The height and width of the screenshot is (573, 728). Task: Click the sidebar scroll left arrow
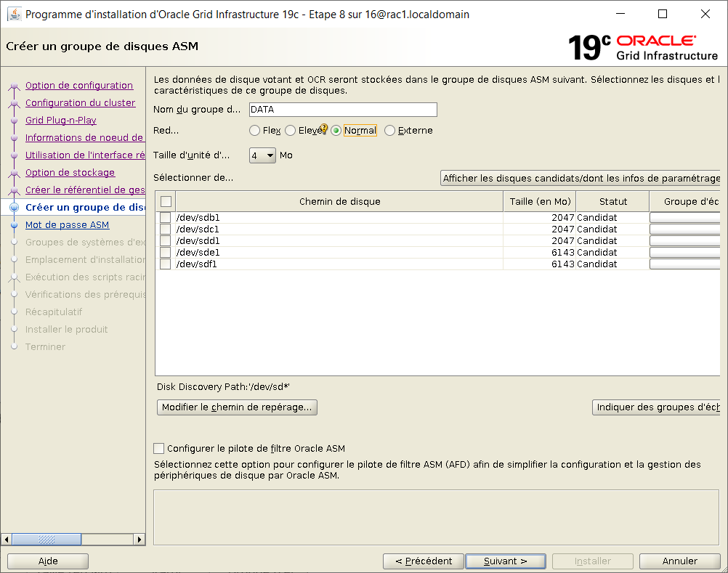point(7,540)
